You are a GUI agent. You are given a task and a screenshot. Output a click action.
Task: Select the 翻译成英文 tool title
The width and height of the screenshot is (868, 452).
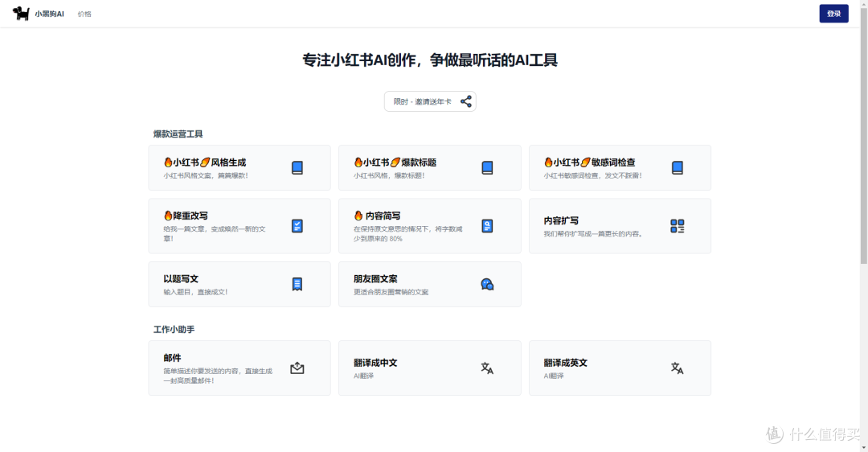[x=565, y=363]
